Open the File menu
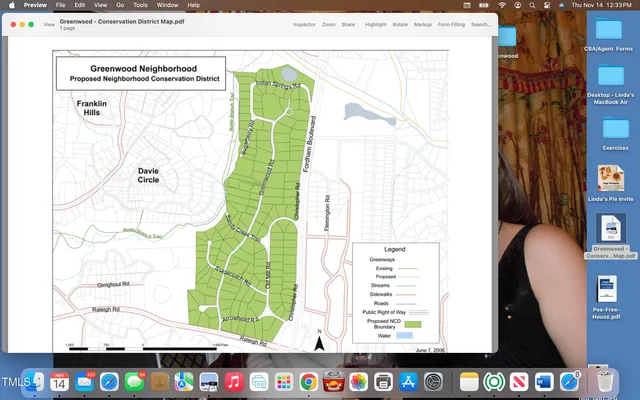This screenshot has height=400, width=640. coord(61,5)
